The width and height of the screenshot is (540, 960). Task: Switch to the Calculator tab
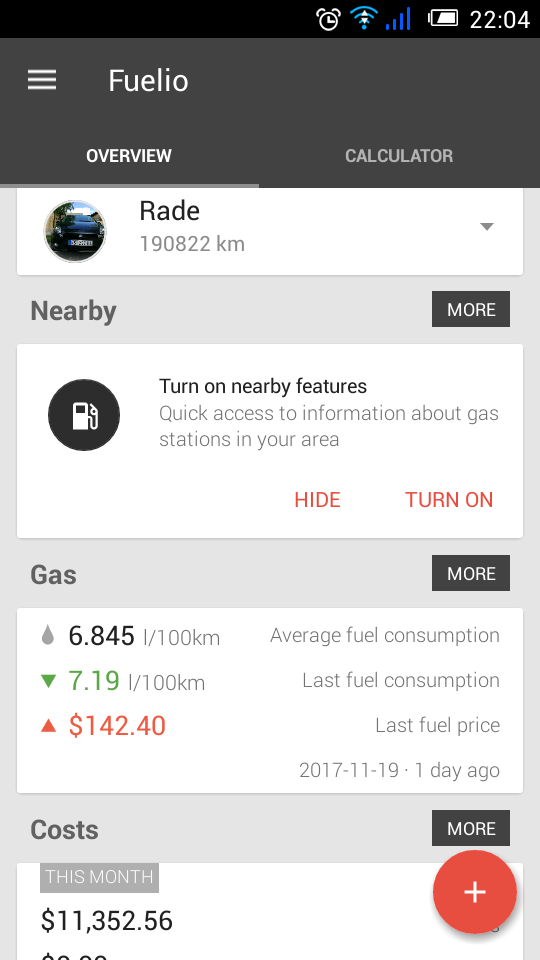click(399, 156)
